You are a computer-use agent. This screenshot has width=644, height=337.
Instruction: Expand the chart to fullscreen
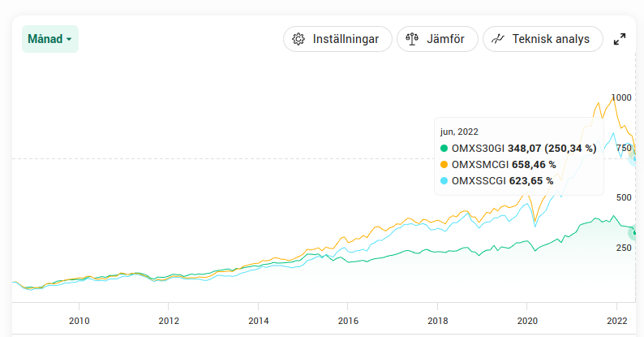[620, 39]
